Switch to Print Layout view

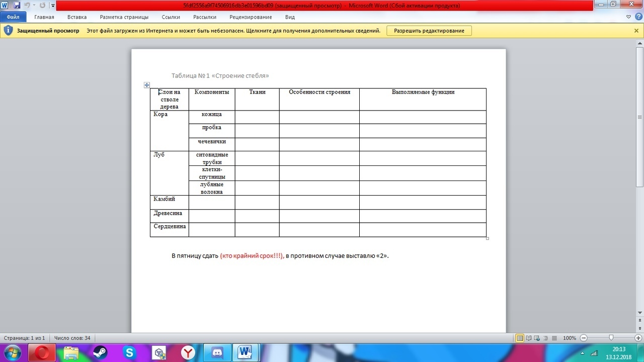tap(520, 338)
